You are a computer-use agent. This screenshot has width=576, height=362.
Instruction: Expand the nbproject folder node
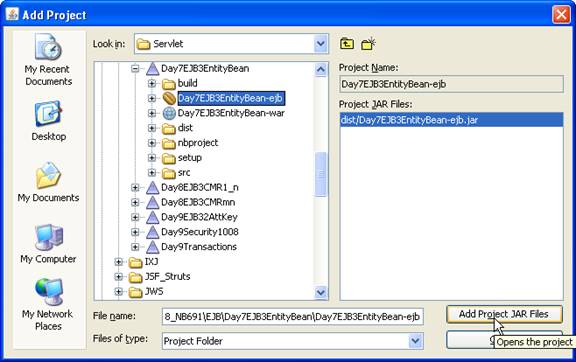[x=152, y=143]
